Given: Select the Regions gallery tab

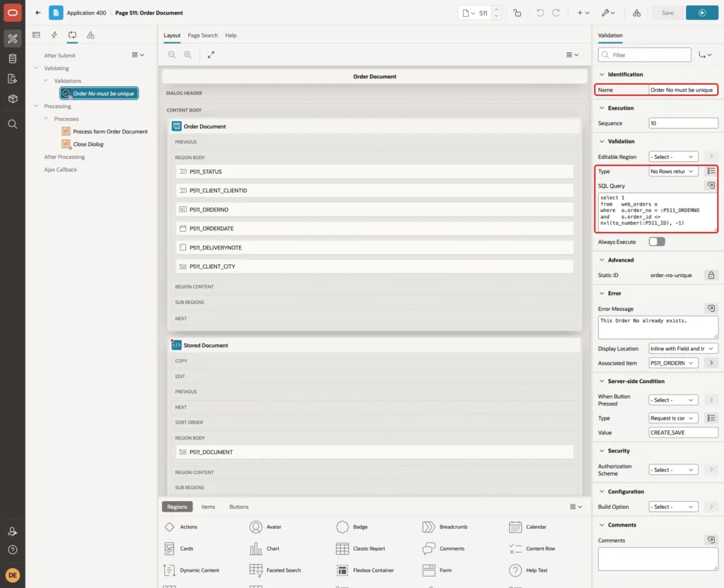Looking at the screenshot, I should pyautogui.click(x=177, y=507).
